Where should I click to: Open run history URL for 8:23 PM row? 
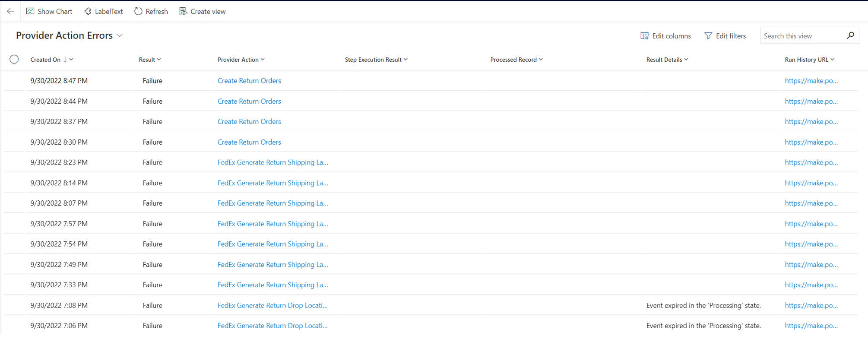(x=811, y=162)
